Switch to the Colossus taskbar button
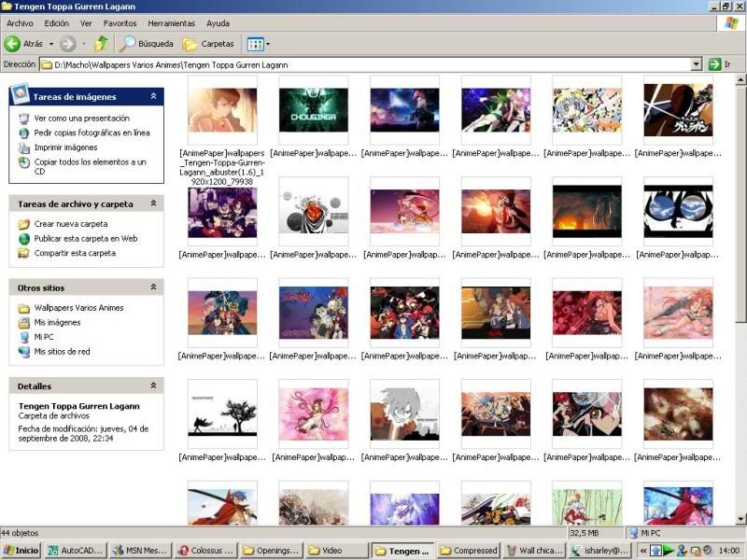Viewport: 747px width, 560px height. point(205,551)
